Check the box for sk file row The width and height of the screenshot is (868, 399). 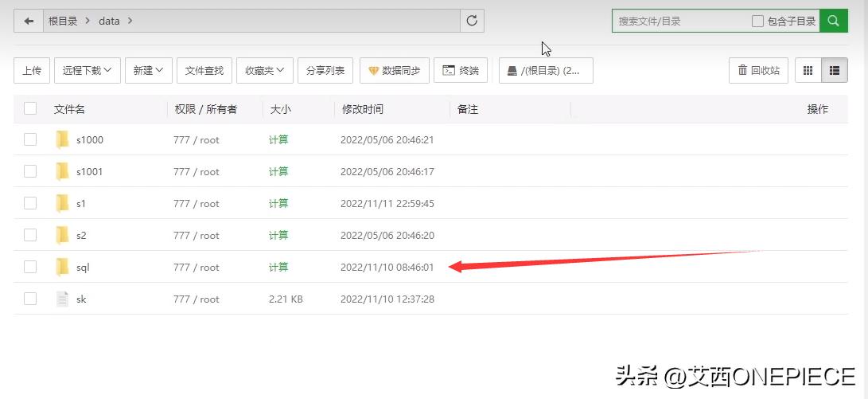tap(30, 299)
